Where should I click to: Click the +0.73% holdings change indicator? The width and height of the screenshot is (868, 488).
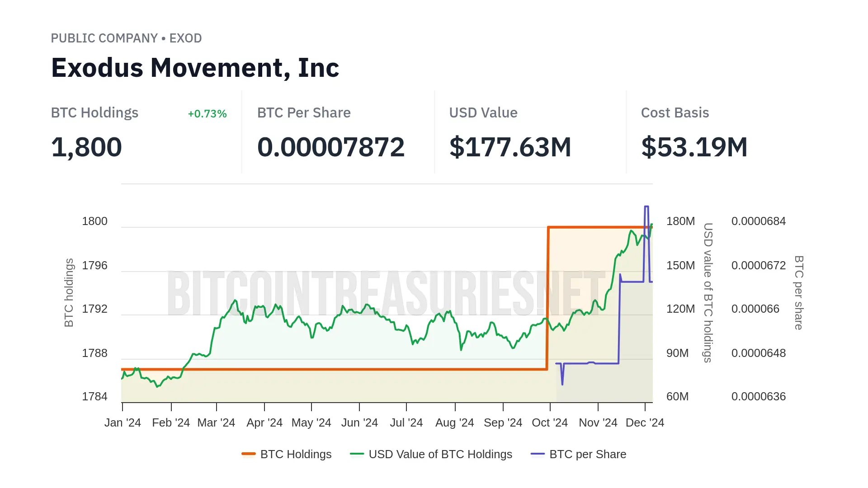[207, 114]
